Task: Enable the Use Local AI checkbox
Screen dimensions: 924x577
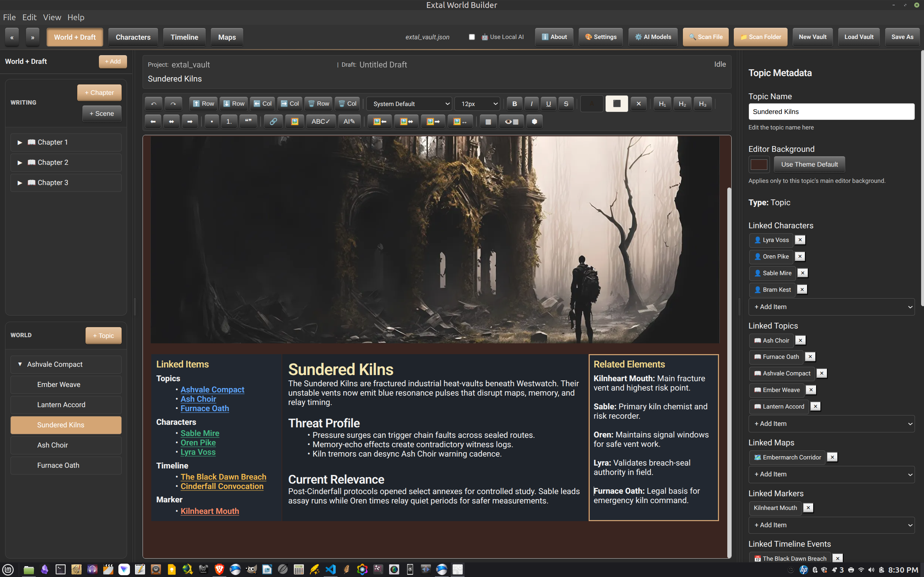Action: coord(472,37)
